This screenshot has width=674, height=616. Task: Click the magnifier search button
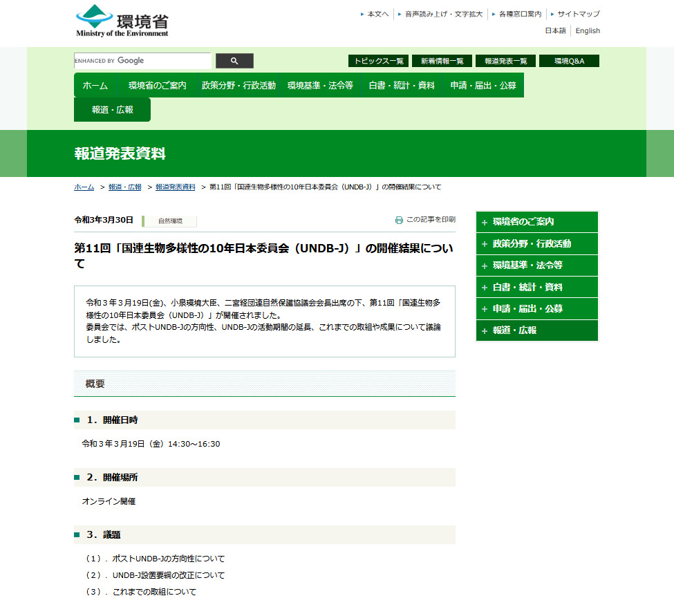(x=234, y=61)
